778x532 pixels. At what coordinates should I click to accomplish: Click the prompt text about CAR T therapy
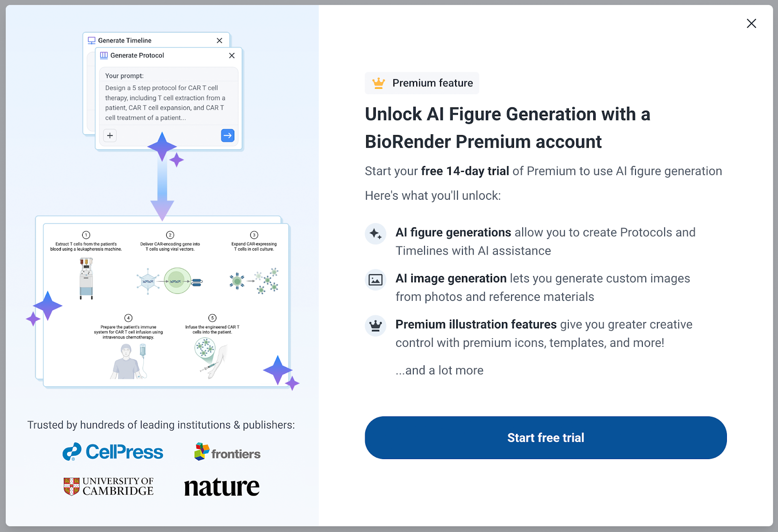[165, 103]
